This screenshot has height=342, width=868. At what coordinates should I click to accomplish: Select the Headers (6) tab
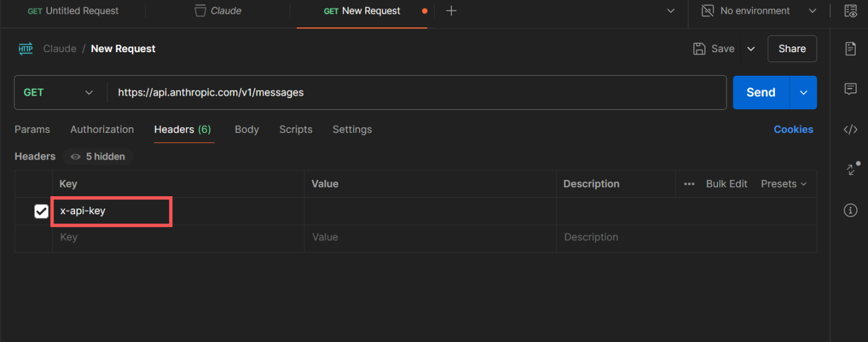182,129
